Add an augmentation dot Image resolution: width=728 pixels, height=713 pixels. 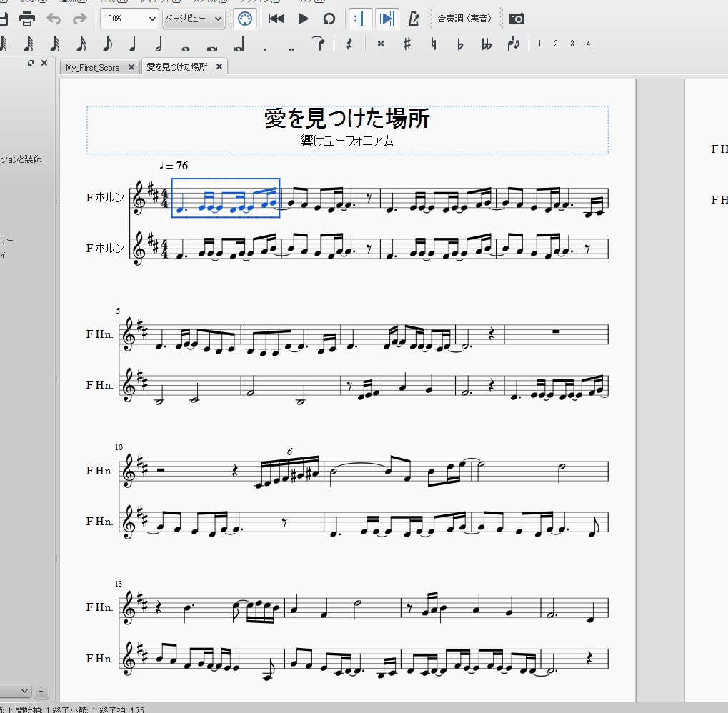pyautogui.click(x=265, y=49)
